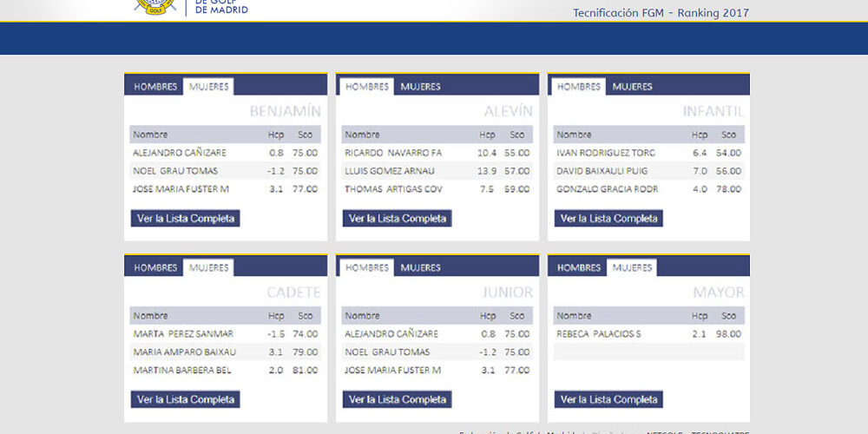Click the Federación de Golf de Madrid logo
This screenshot has width=868, height=434.
tap(191, 8)
